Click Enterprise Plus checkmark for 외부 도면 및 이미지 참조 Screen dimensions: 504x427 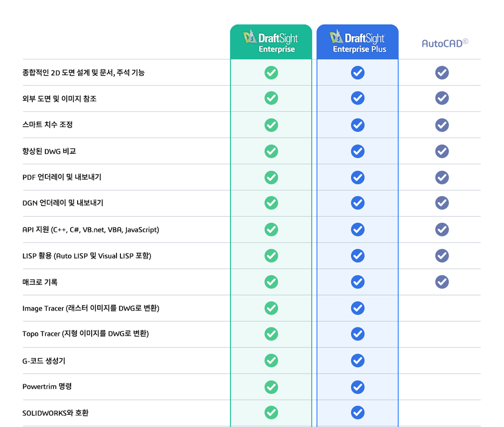point(358,98)
